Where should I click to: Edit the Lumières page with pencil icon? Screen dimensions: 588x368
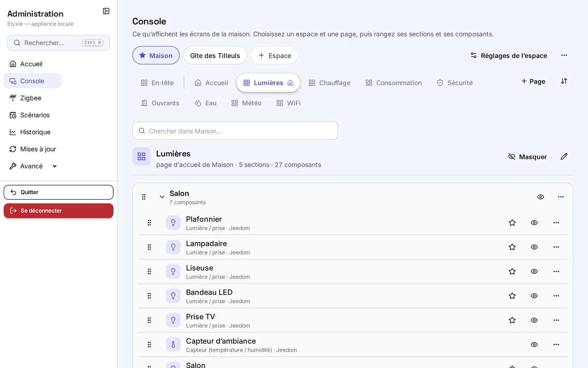point(564,156)
